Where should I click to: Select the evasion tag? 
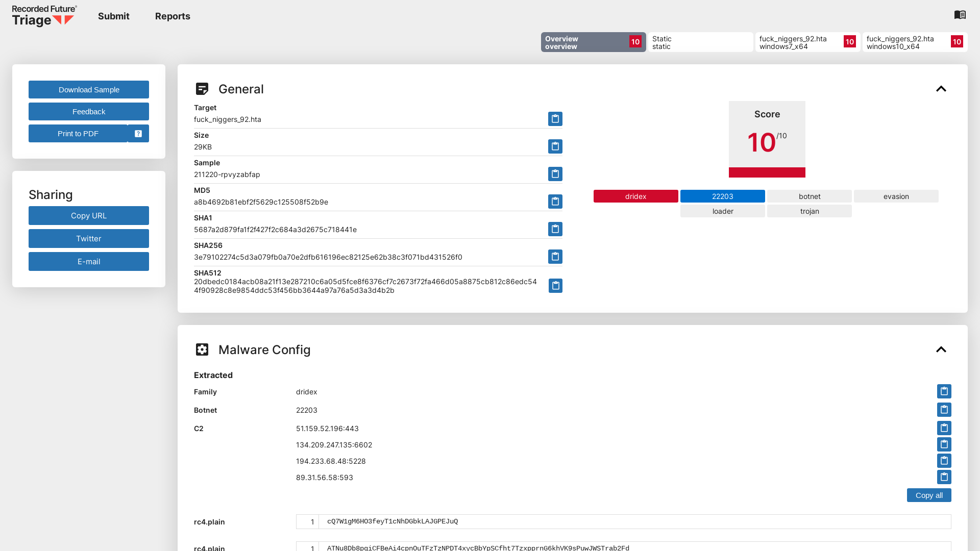[x=896, y=196]
